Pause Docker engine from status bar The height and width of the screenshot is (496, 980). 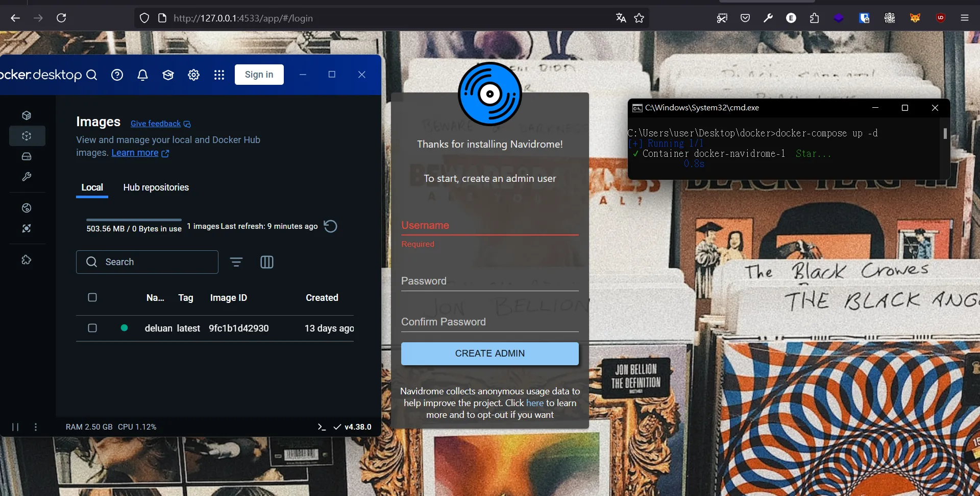[x=15, y=427]
